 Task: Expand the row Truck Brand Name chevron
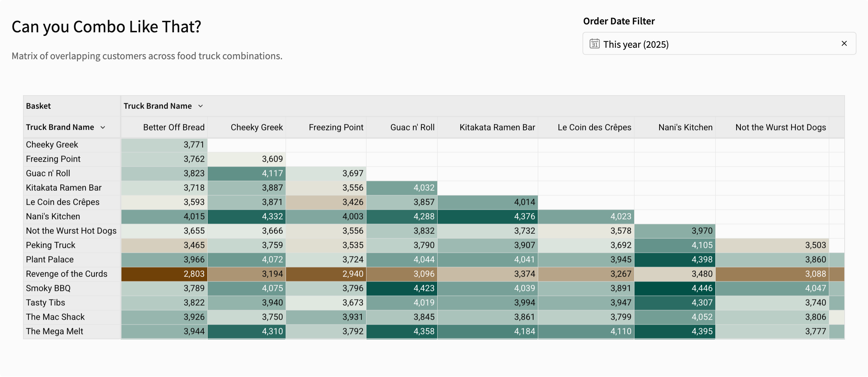103,127
